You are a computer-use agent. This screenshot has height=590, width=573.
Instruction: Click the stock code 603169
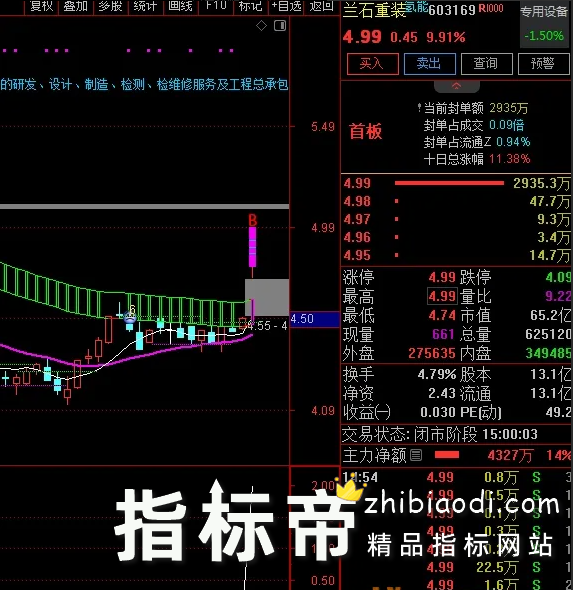click(452, 10)
